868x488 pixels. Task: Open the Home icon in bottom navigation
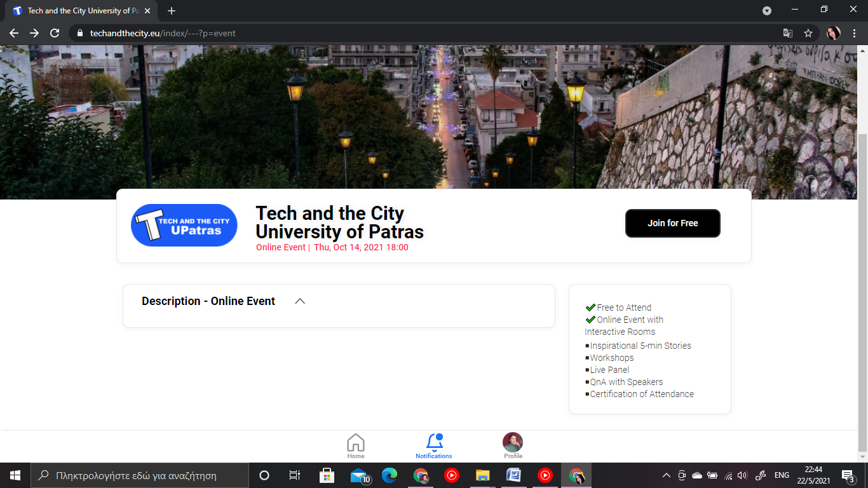356,444
